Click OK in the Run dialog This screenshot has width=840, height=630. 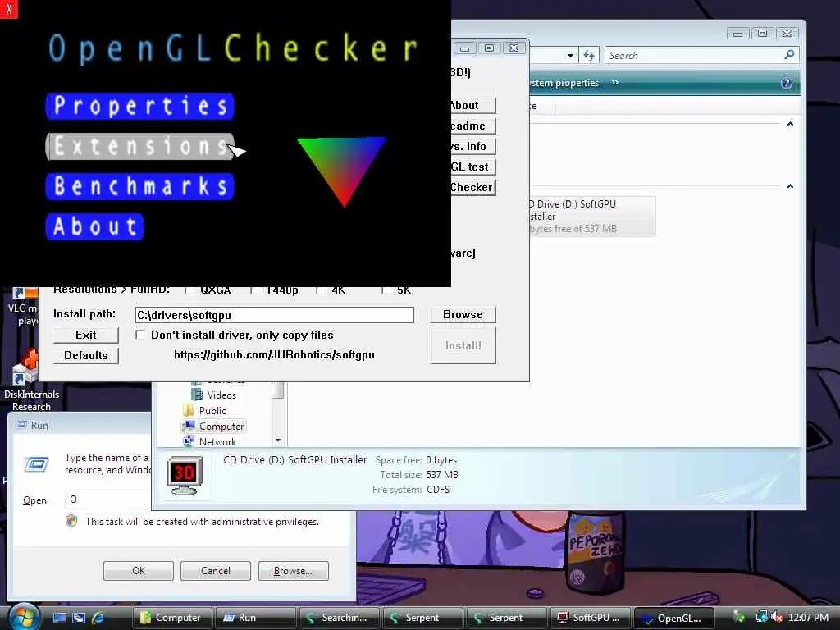[138, 571]
